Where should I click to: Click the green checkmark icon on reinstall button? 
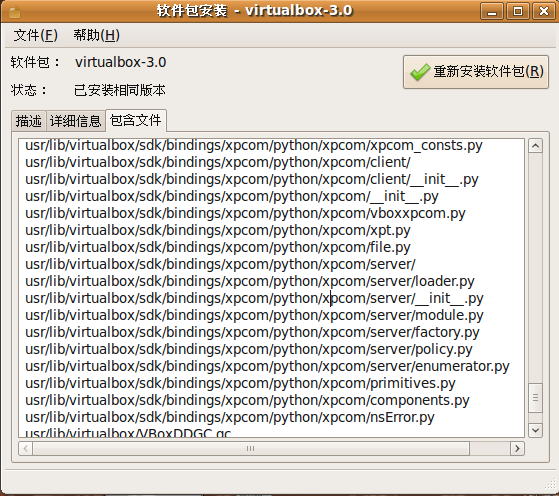point(420,72)
